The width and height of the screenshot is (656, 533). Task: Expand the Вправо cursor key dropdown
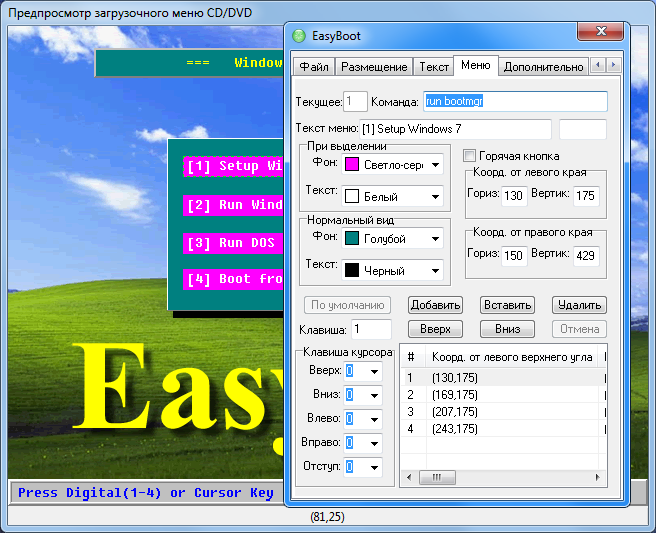point(374,443)
